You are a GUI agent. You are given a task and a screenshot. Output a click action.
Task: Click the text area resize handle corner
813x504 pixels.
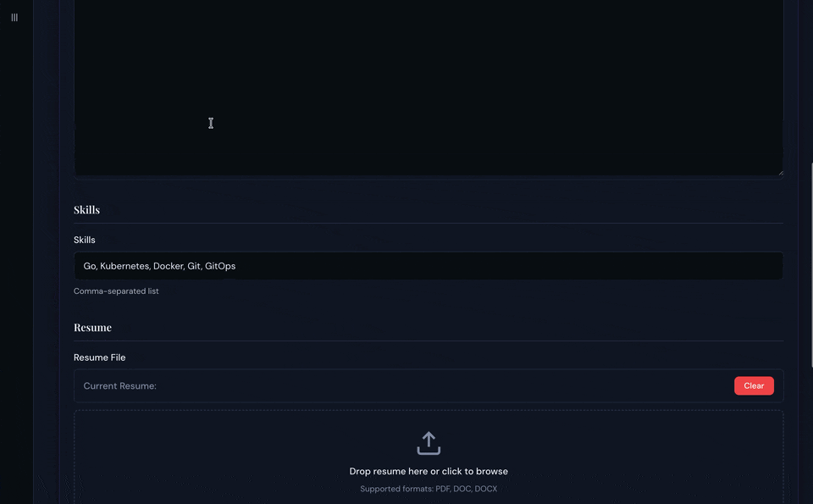click(780, 173)
